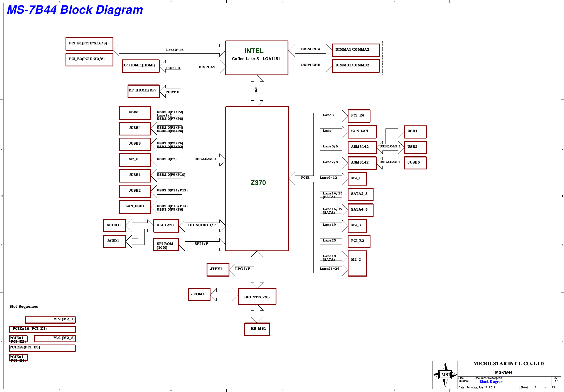Select the JAUD1 block

[x=114, y=242]
